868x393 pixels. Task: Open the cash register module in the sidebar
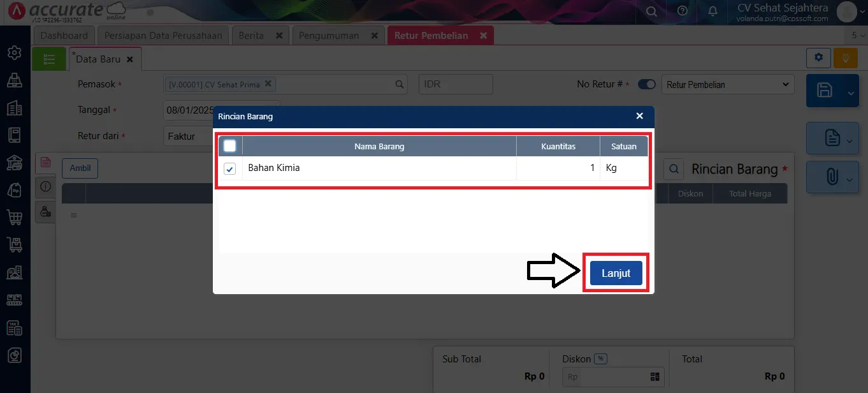(15, 80)
